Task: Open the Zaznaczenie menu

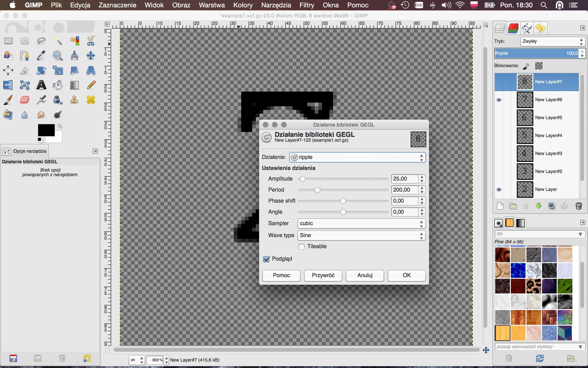Action: tap(117, 5)
